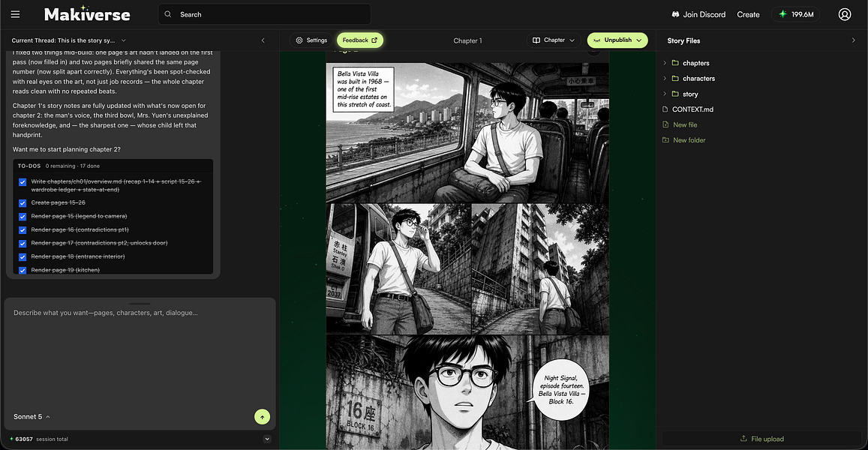The height and width of the screenshot is (450, 868).
Task: Open the credits balance 199.6M
Action: coord(795,14)
